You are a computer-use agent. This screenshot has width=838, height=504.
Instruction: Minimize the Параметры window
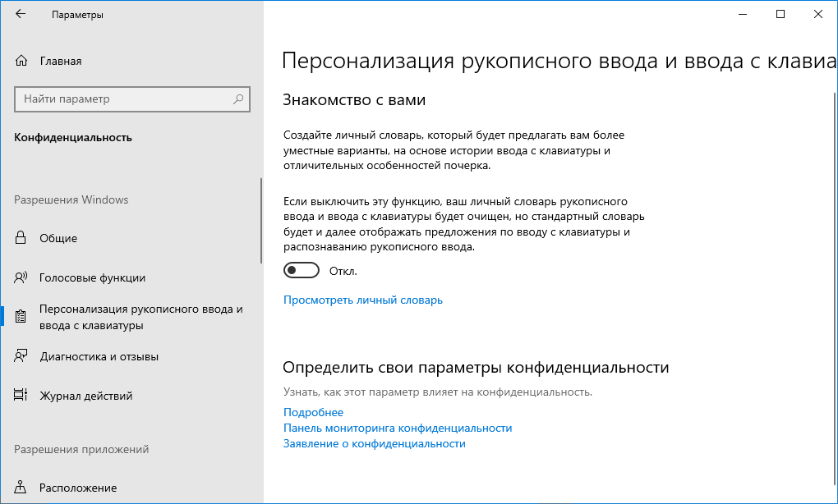point(743,15)
